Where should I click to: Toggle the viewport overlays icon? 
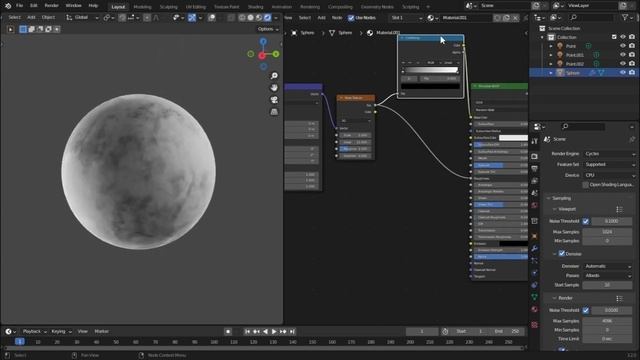coord(211,18)
